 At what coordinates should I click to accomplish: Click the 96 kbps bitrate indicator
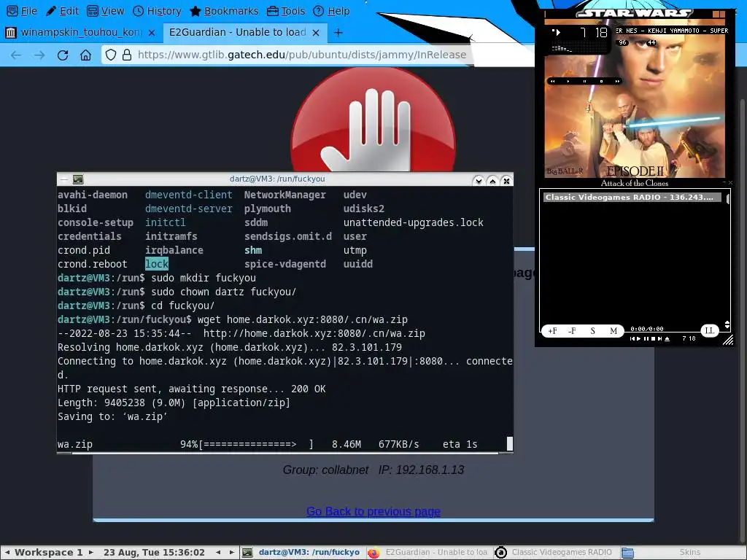point(622,42)
